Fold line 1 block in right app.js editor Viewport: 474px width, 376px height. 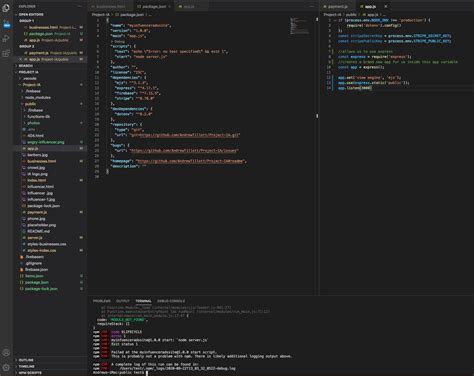pyautogui.click(x=335, y=20)
